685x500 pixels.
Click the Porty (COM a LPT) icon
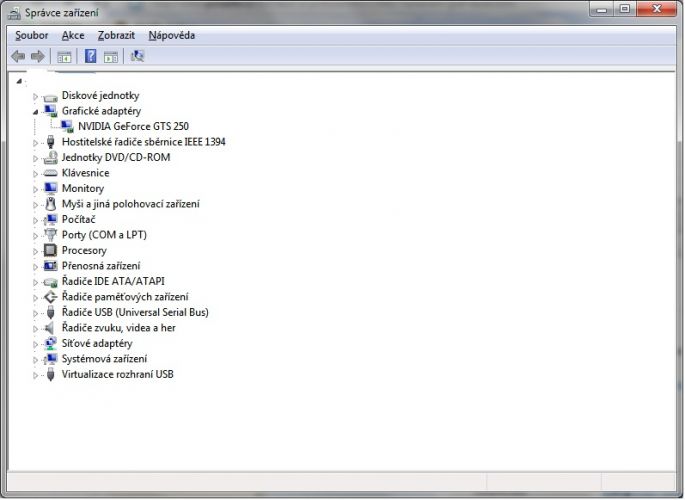(51, 235)
